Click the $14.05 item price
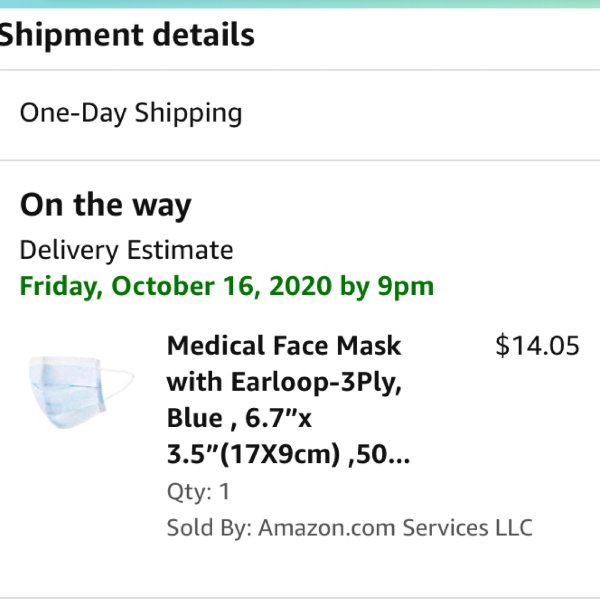This screenshot has height=600, width=600. click(537, 346)
